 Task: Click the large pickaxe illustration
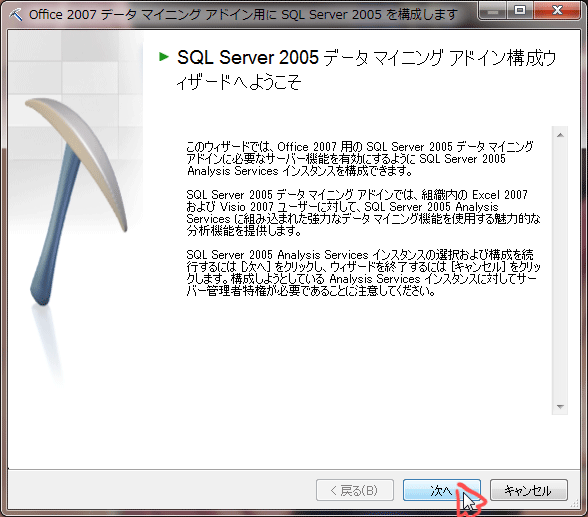point(77,202)
